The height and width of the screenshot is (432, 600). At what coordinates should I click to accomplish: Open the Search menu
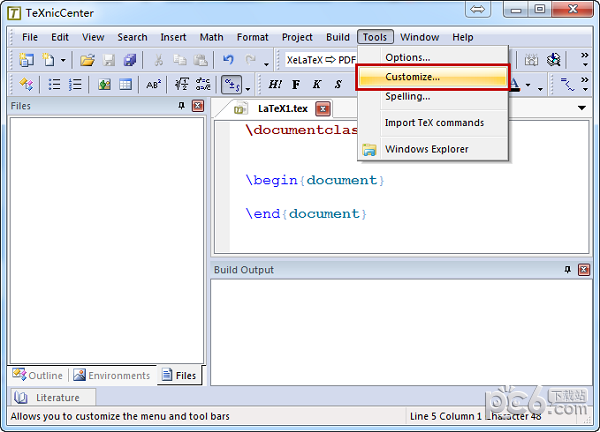[132, 37]
